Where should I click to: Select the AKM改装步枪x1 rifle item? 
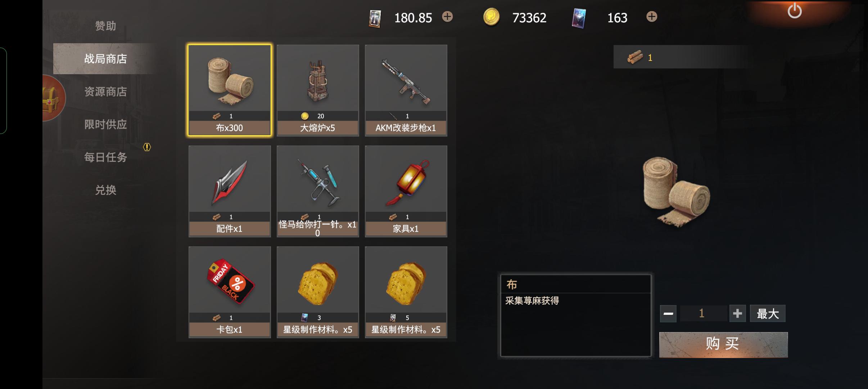[406, 90]
